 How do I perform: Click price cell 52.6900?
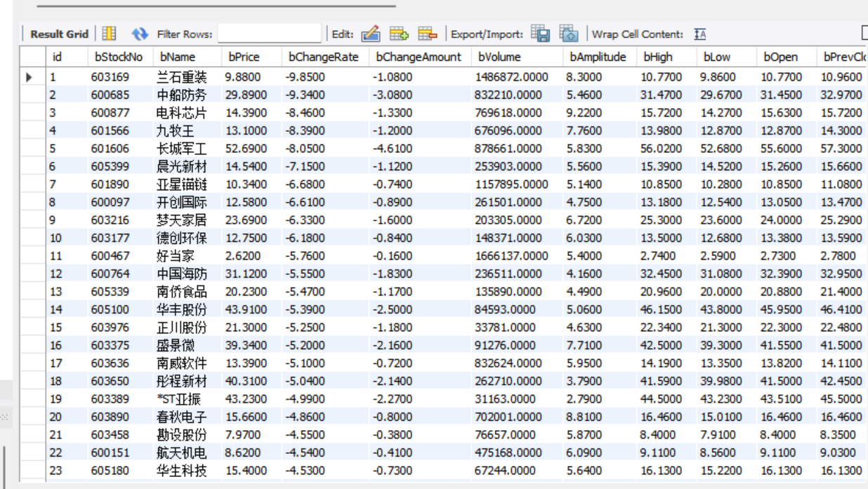pos(246,149)
